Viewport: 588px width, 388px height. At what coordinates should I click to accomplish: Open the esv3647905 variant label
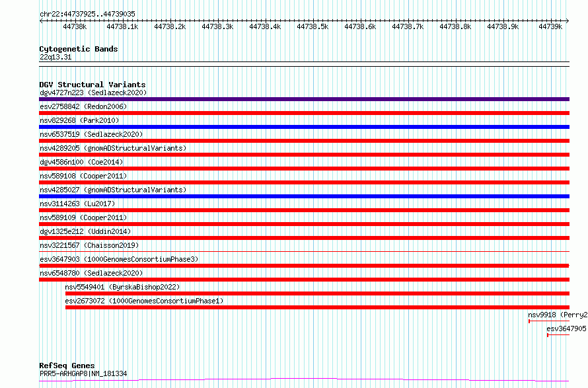pos(566,329)
